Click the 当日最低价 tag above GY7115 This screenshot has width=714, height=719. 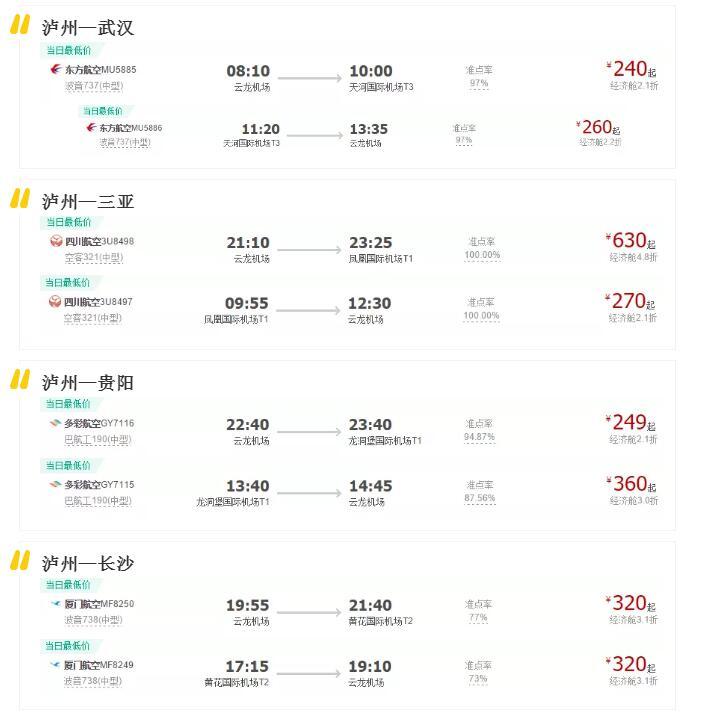click(67, 466)
